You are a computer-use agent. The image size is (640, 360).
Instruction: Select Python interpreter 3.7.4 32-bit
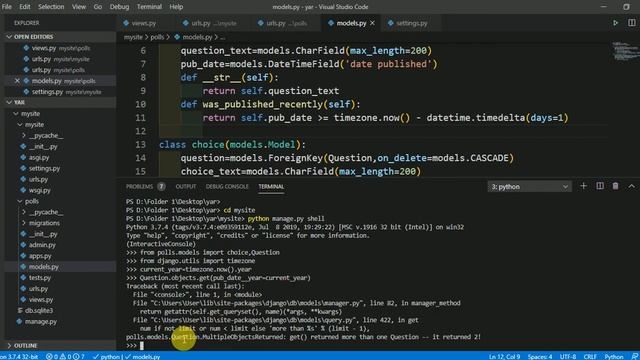point(19,356)
